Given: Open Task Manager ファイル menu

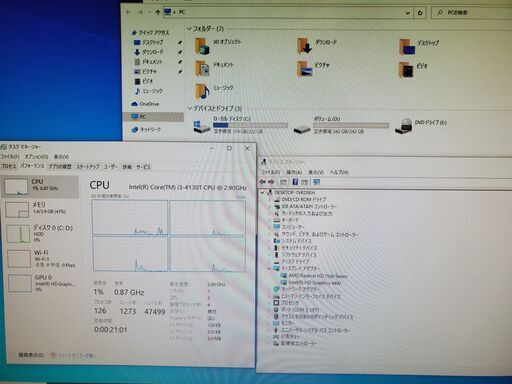Looking at the screenshot, I should (x=9, y=156).
